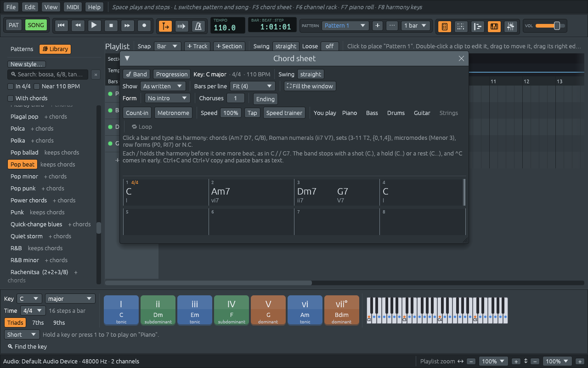Click the Fill the window button
The image size is (588, 368).
pos(310,86)
